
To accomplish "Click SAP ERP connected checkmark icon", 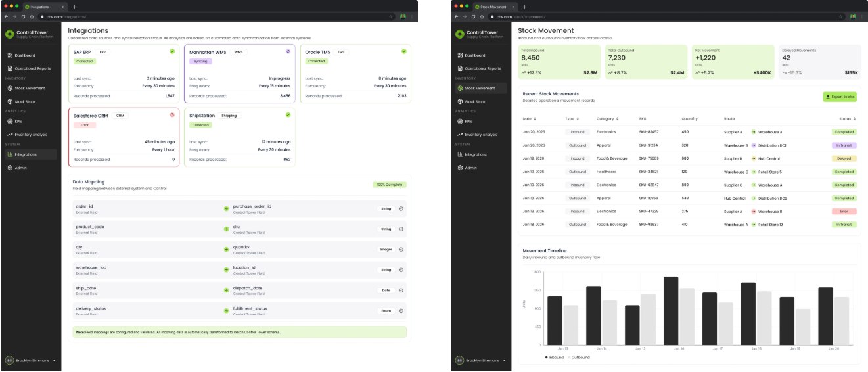I will pyautogui.click(x=172, y=51).
